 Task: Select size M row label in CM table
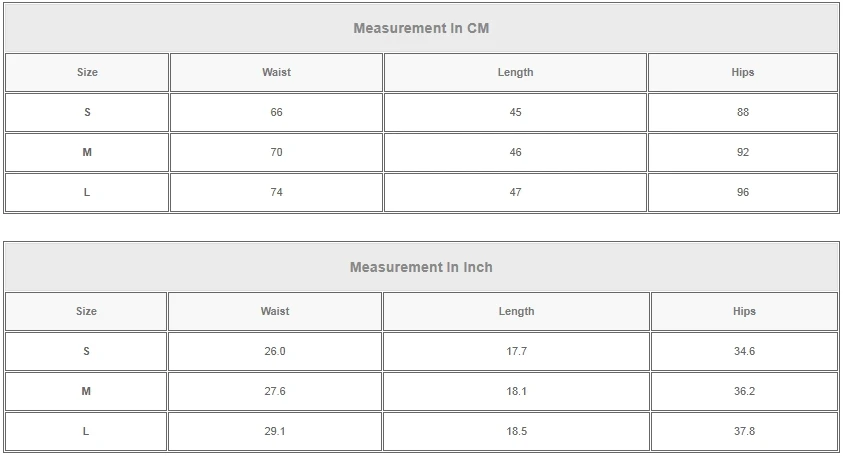point(87,152)
